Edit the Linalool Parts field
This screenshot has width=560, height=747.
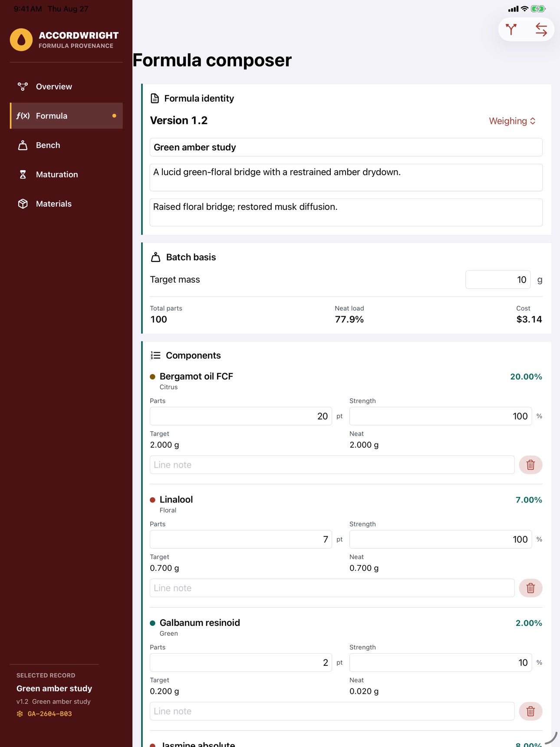241,539
